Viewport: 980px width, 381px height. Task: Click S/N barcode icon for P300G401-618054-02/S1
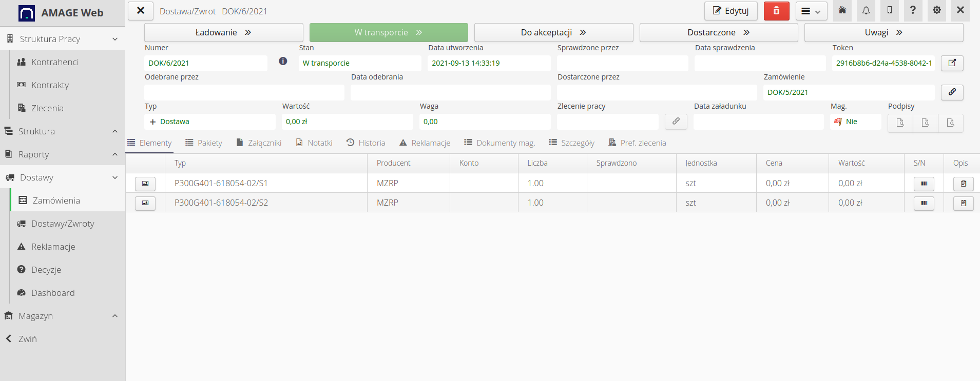[x=924, y=184]
